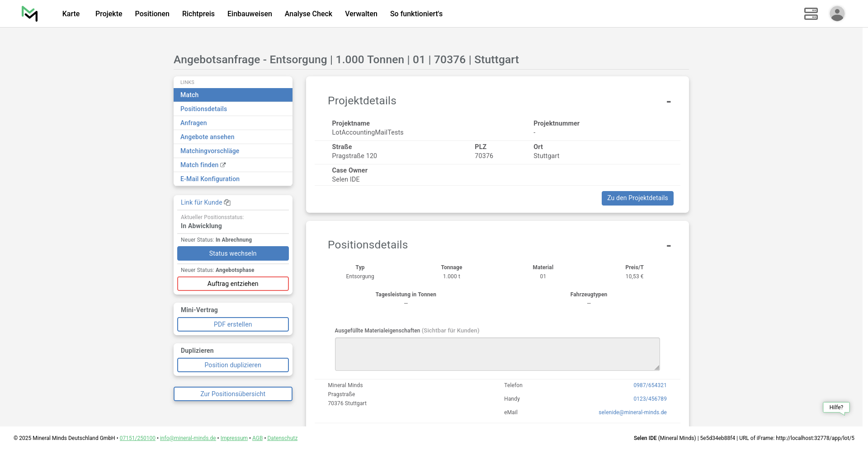
Task: Open the E-Mail Konfiguration sidebar link
Action: (x=210, y=179)
